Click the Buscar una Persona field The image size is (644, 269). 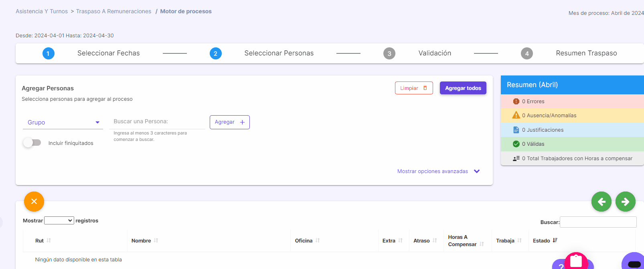[157, 122]
